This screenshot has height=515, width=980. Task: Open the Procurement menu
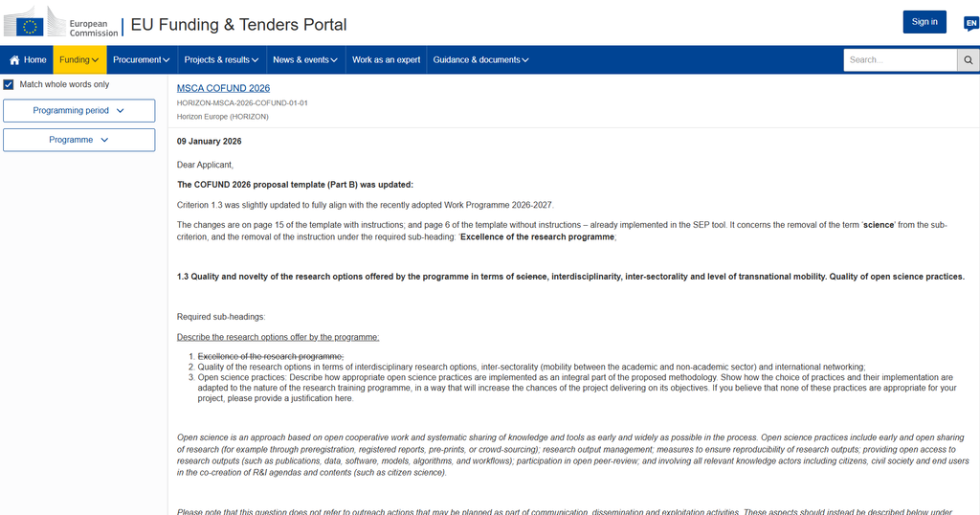click(x=140, y=60)
